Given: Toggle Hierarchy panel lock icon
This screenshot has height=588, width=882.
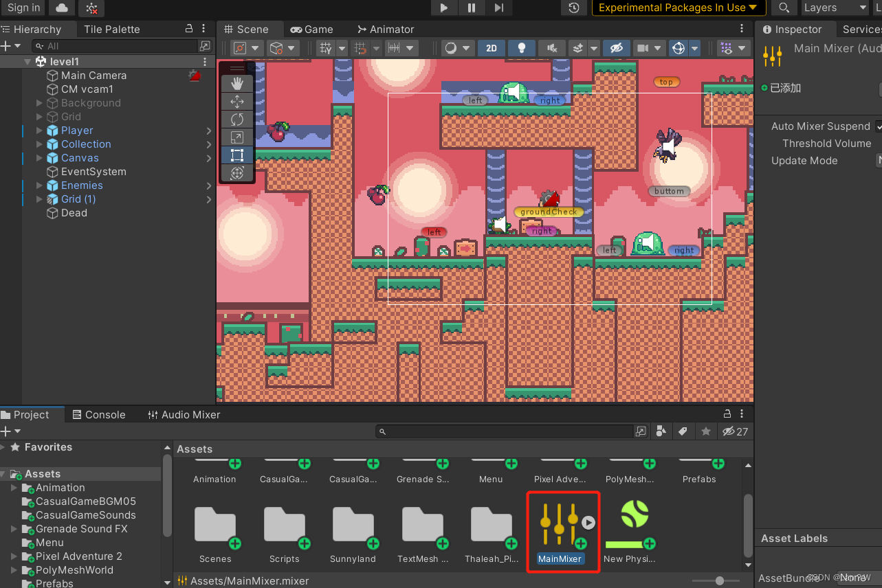Looking at the screenshot, I should 190,29.
